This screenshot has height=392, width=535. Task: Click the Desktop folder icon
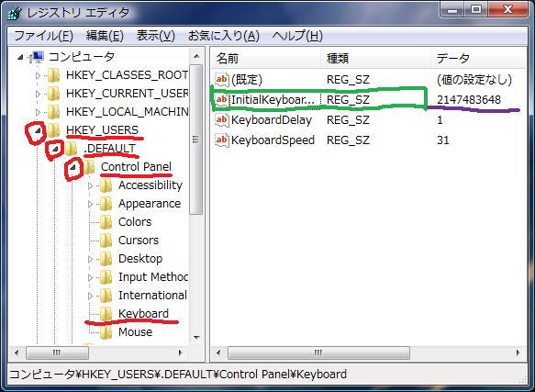tap(106, 259)
